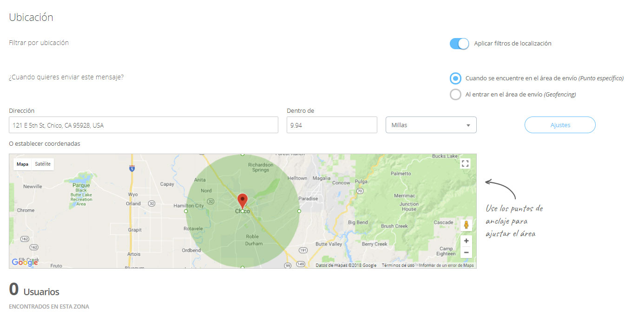The width and height of the screenshot is (644, 323).
Task: Click the Hamilton City map label
Action: (188, 206)
